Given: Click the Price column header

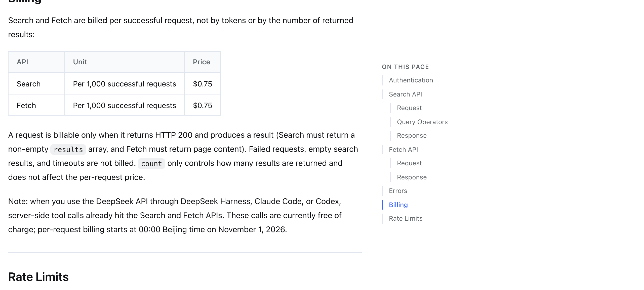Looking at the screenshot, I should tap(201, 62).
